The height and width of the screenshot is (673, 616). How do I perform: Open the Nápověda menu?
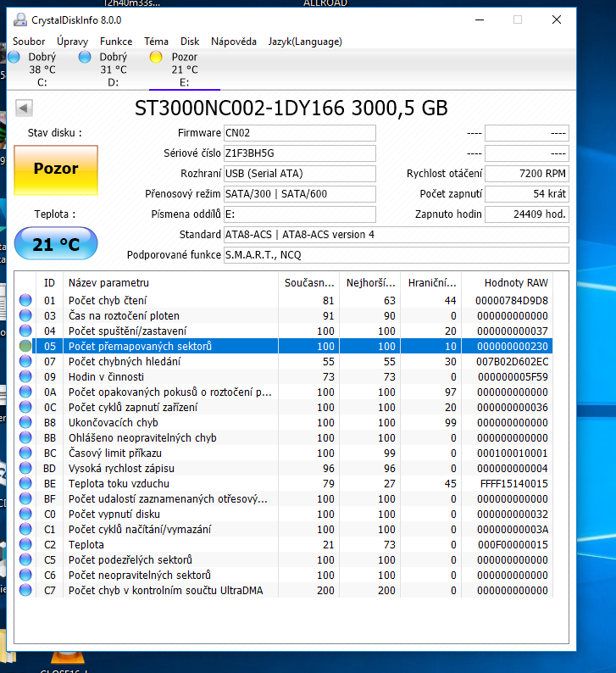click(234, 41)
